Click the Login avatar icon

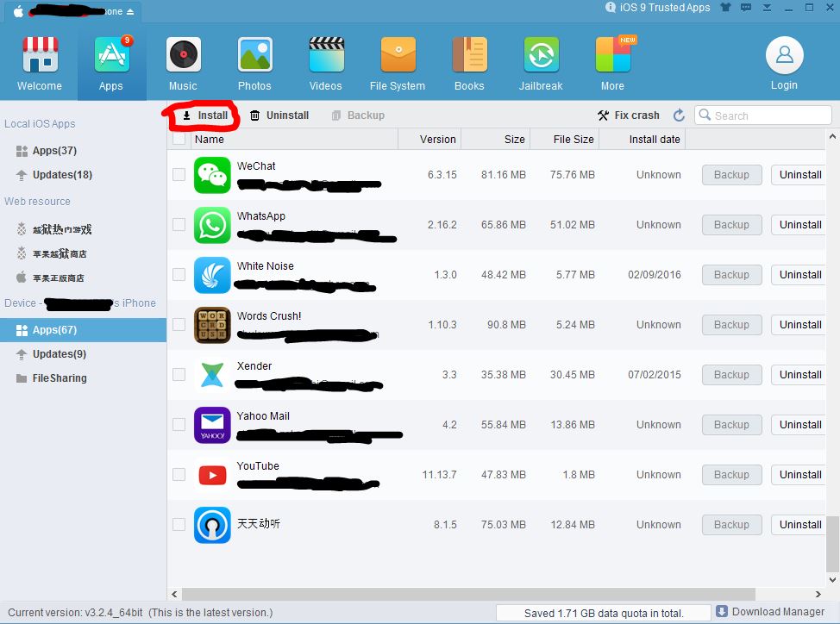(x=784, y=55)
